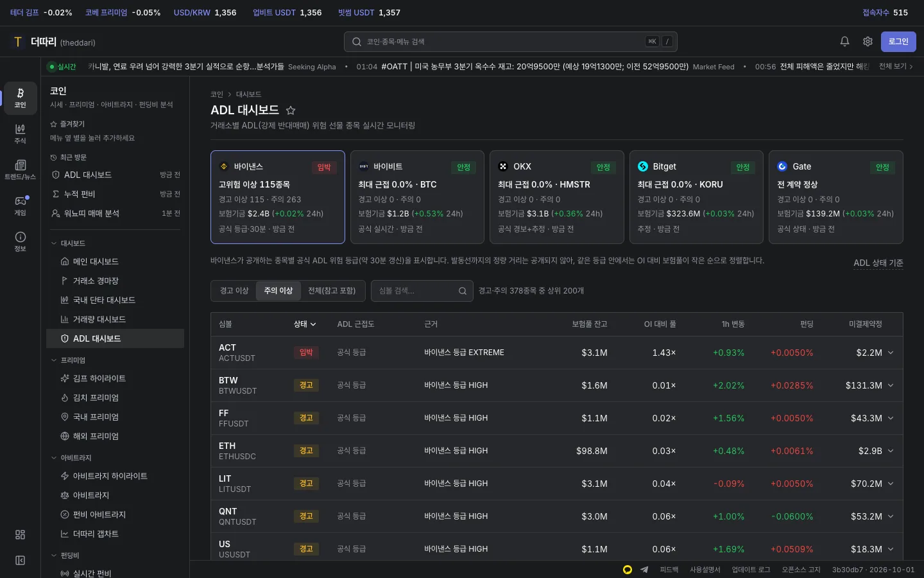The width and height of the screenshot is (924, 578).
Task: Select the 전체(참고 포함) filter
Action: [332, 291]
